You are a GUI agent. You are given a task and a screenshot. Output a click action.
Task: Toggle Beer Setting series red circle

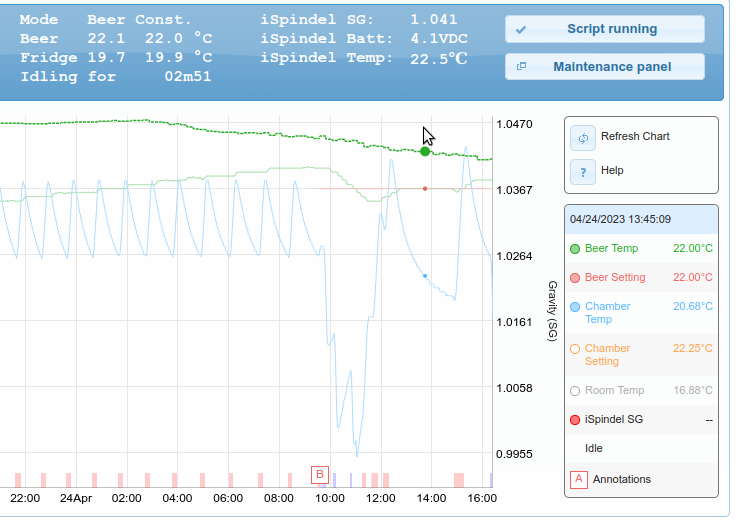(x=575, y=278)
